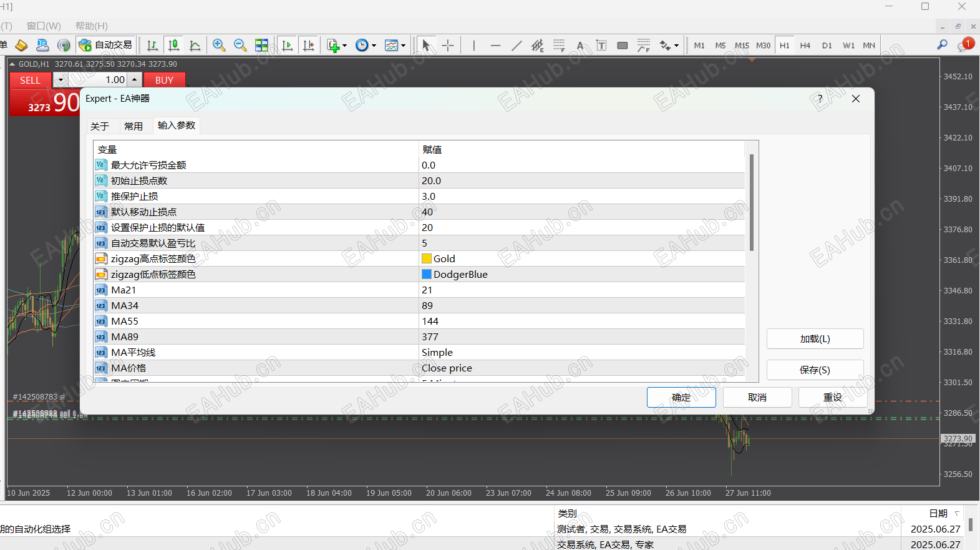Open the 帮助(H) menu
This screenshot has width=980, height=550.
pyautogui.click(x=92, y=26)
